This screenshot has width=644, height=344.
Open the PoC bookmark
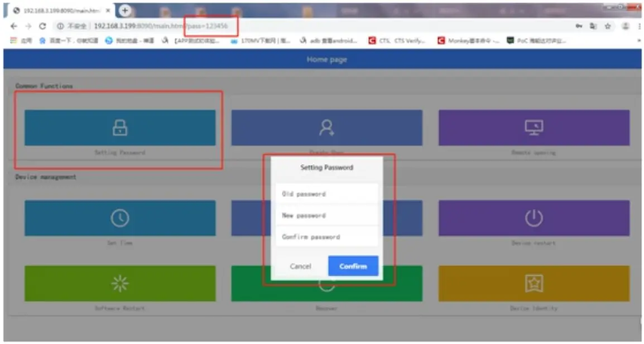click(536, 41)
